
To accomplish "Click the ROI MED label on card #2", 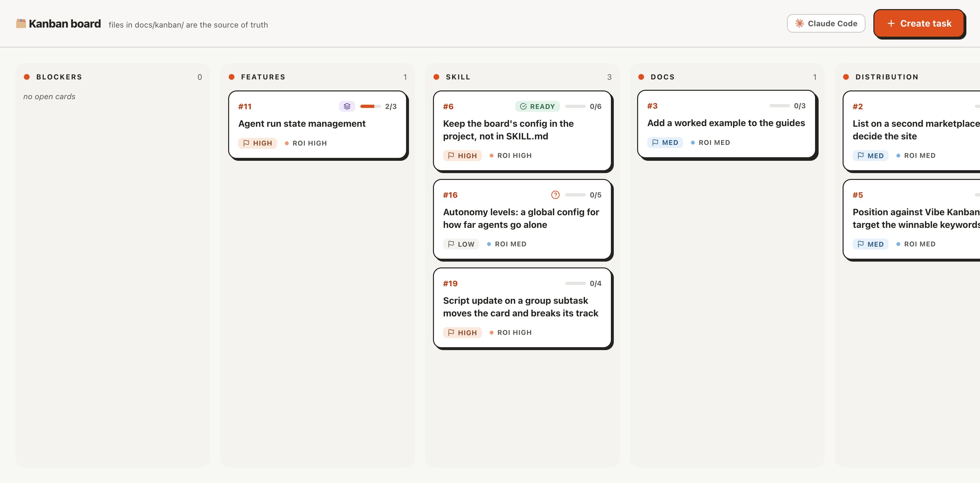I will [916, 156].
